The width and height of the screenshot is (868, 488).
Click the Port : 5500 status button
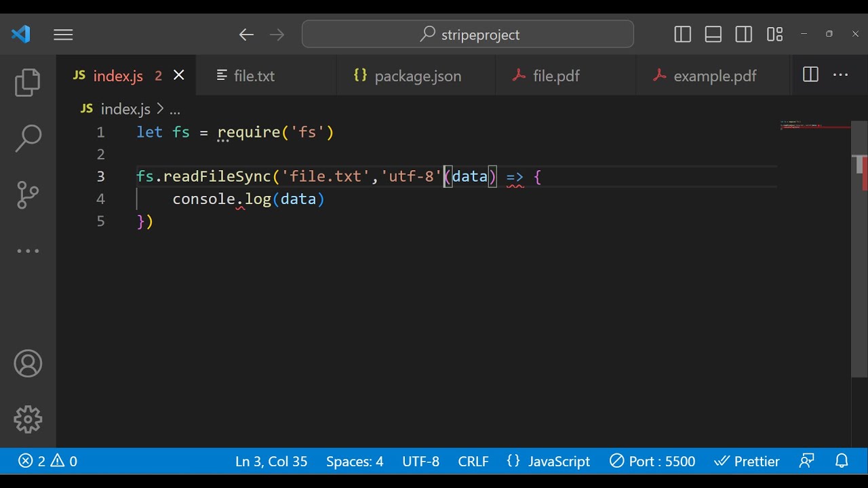coord(652,462)
